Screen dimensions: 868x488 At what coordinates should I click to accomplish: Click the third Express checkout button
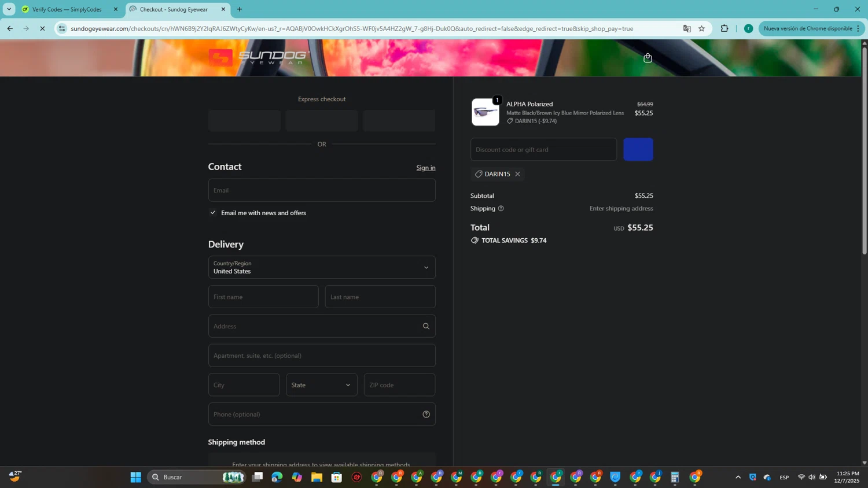pos(399,121)
